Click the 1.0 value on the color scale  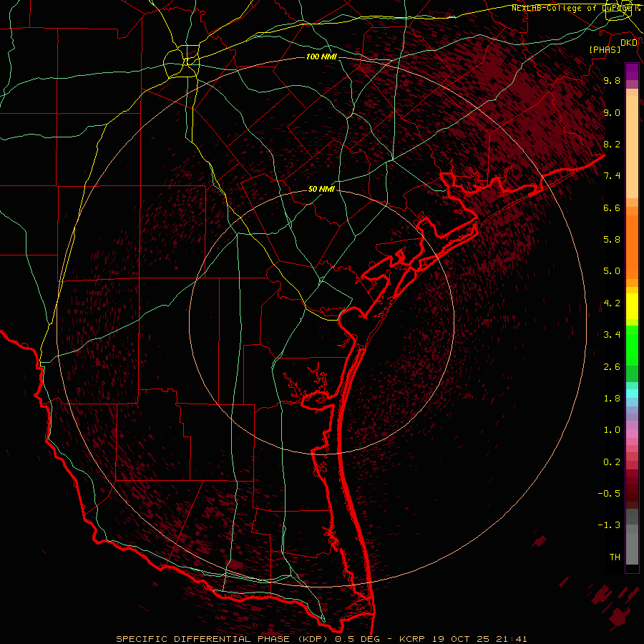coord(612,430)
